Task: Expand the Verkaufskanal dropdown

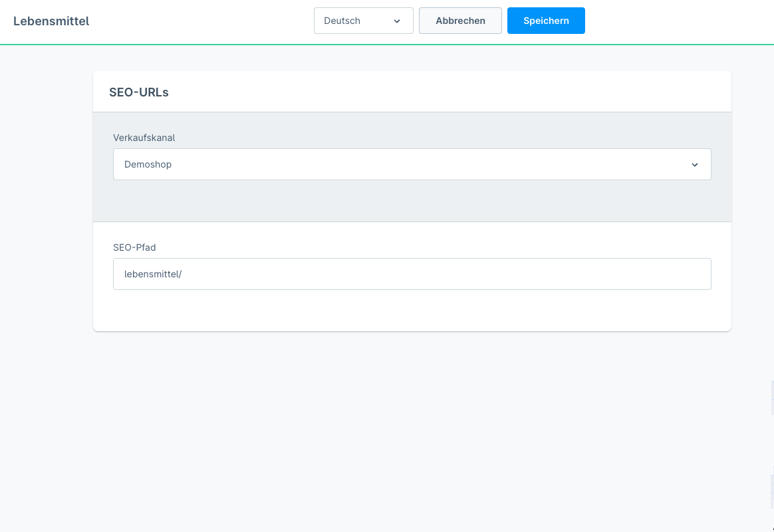Action: click(x=412, y=164)
